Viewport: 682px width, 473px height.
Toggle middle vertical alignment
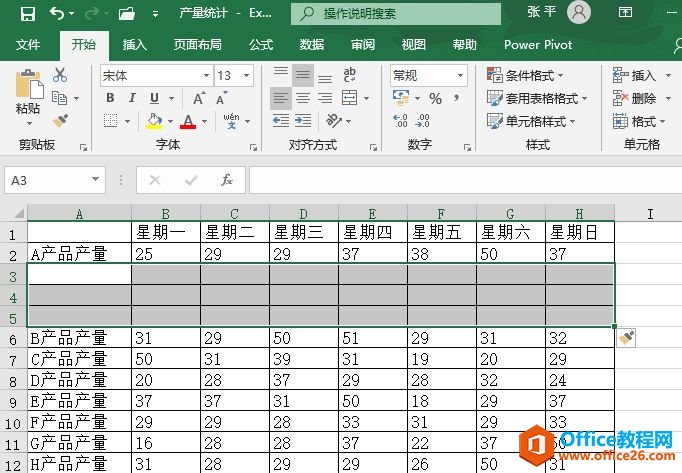click(303, 75)
